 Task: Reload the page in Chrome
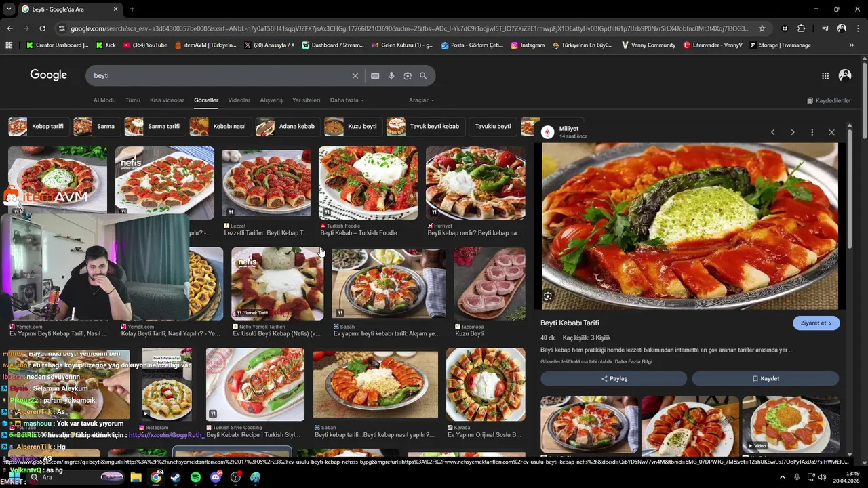[42, 28]
